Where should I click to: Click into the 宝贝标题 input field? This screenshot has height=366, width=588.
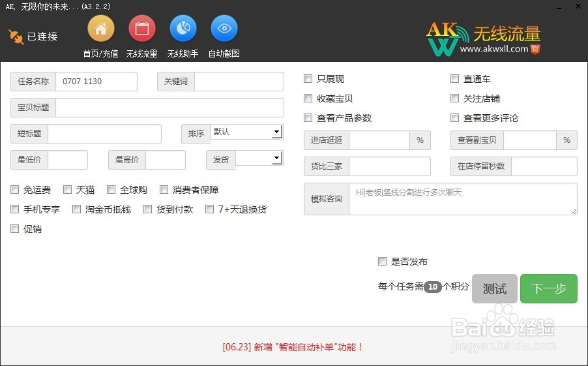[x=170, y=108]
